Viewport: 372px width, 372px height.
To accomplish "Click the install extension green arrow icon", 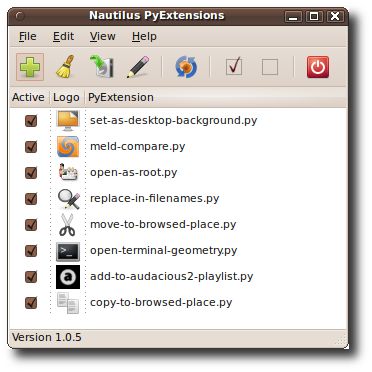I will [102, 67].
